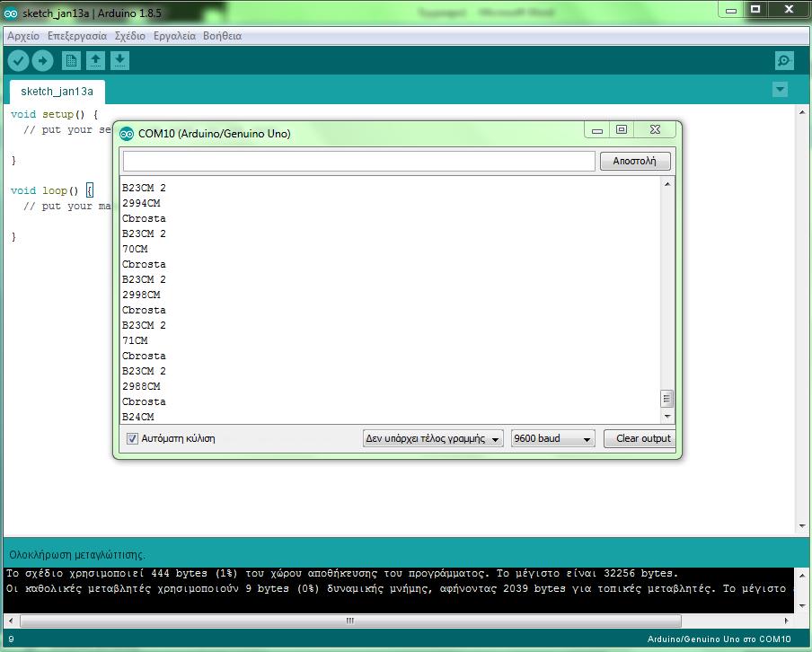Screen dimensions: 812x652
Task: Click the console scroll-left arrow
Action: [x=11, y=621]
